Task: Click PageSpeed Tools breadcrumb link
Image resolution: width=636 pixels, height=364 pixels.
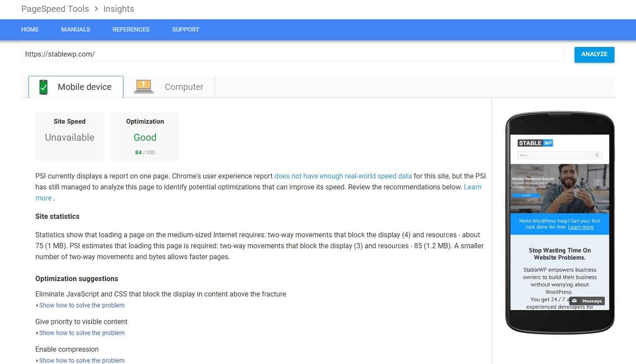Action: 55,9
